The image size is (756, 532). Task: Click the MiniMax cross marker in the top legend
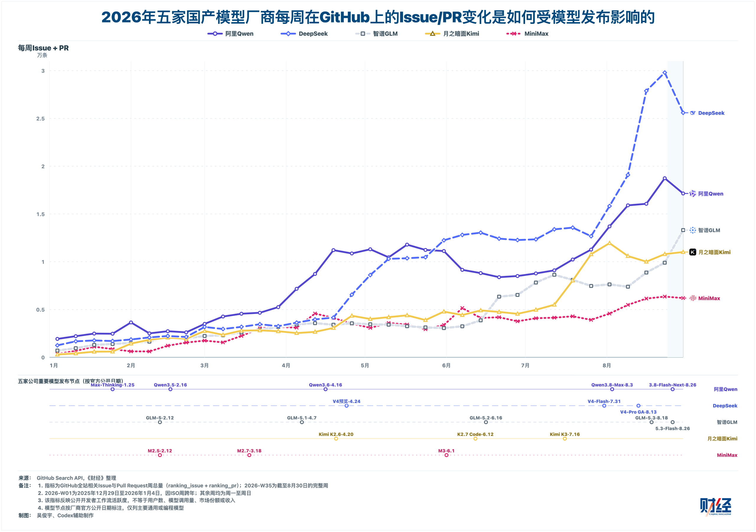coord(513,34)
